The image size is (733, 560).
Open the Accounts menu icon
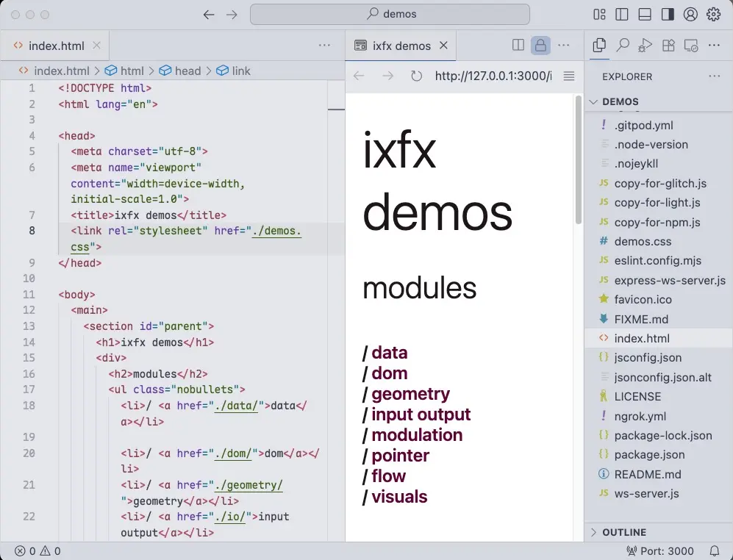pos(690,15)
